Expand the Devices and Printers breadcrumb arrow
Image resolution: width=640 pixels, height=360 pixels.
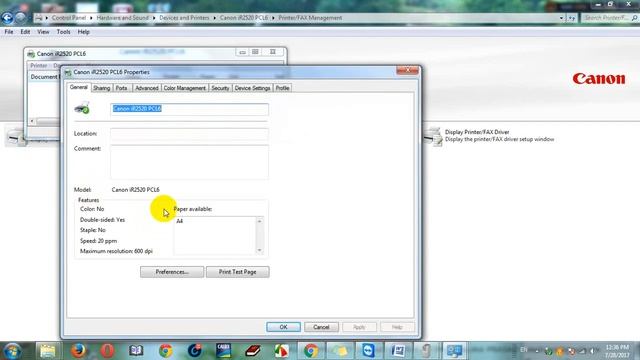214,18
